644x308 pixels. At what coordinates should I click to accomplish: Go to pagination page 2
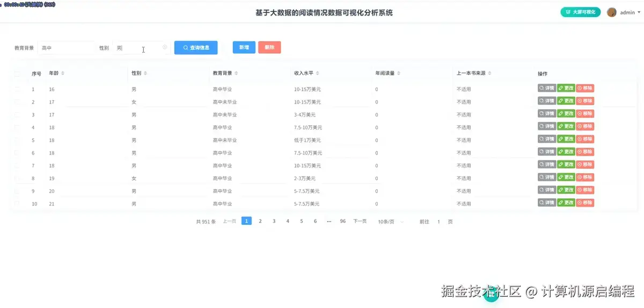[x=260, y=221]
